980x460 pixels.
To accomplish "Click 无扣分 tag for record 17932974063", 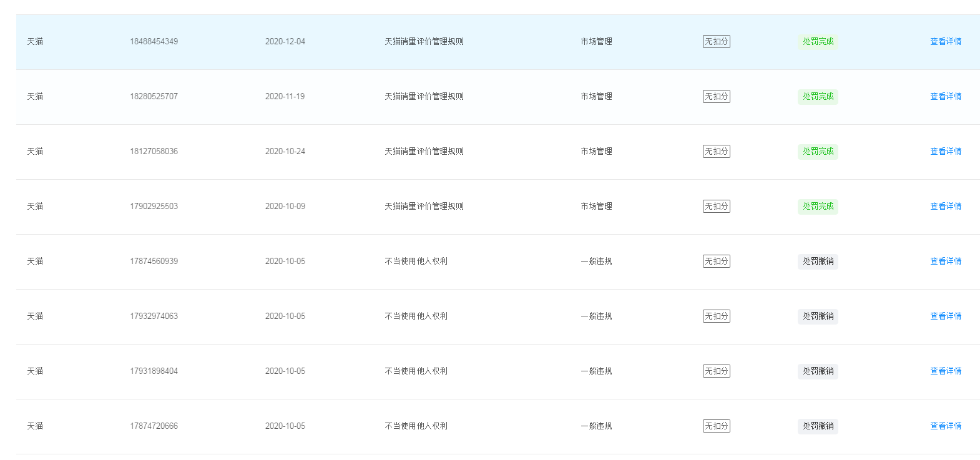I will tap(716, 316).
